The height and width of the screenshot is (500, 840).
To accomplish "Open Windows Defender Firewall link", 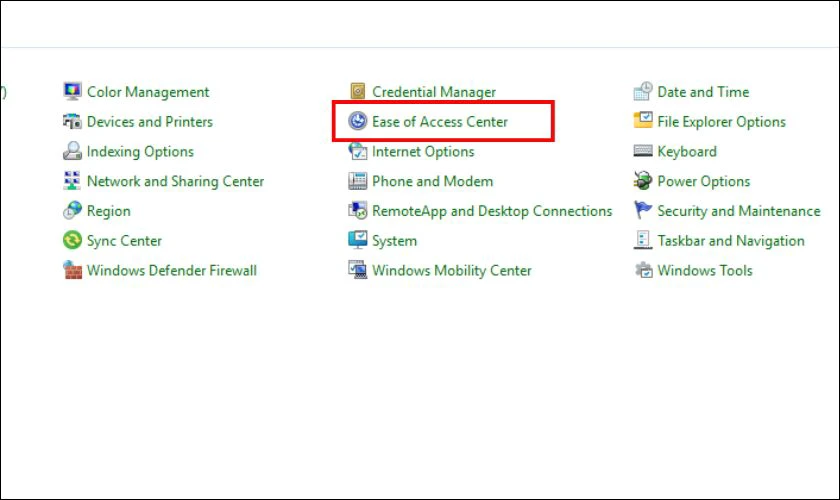I will (171, 271).
